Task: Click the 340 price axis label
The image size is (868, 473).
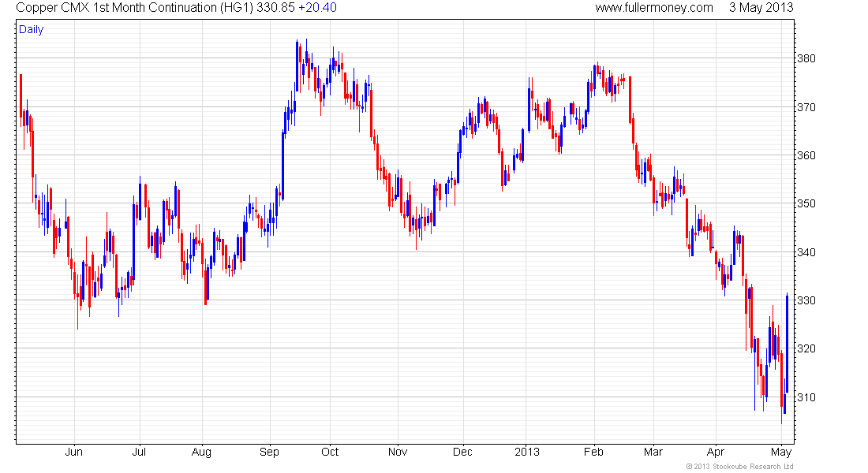Action: pos(806,252)
